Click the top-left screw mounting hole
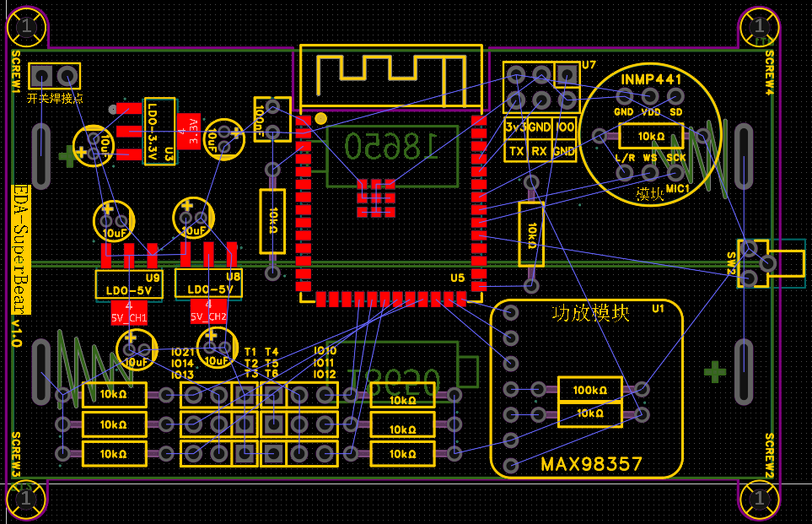This screenshot has height=524, width=812. coord(26,28)
